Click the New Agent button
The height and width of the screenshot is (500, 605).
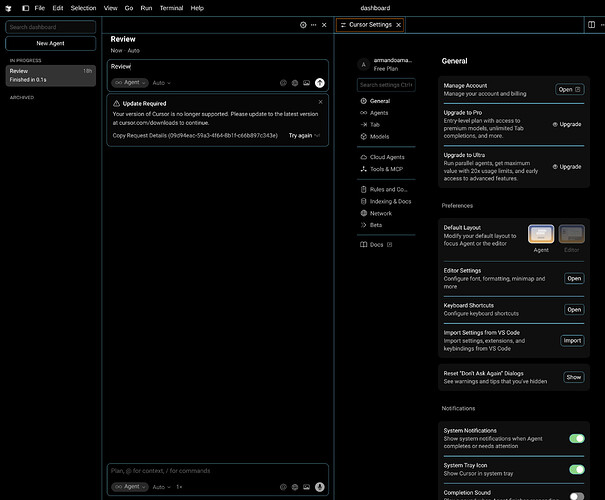pyautogui.click(x=51, y=44)
